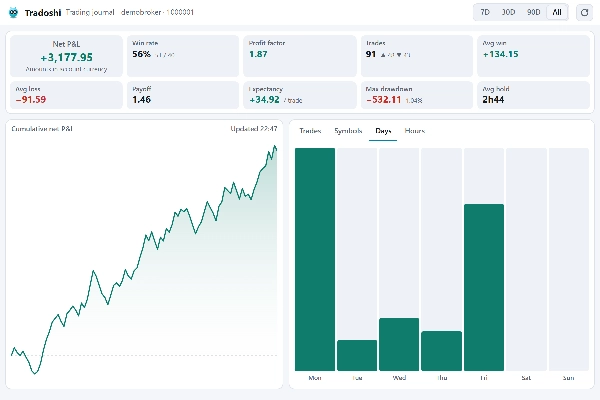This screenshot has height=400, width=600.
Task: Switch to the Symbols tab
Action: coord(348,131)
